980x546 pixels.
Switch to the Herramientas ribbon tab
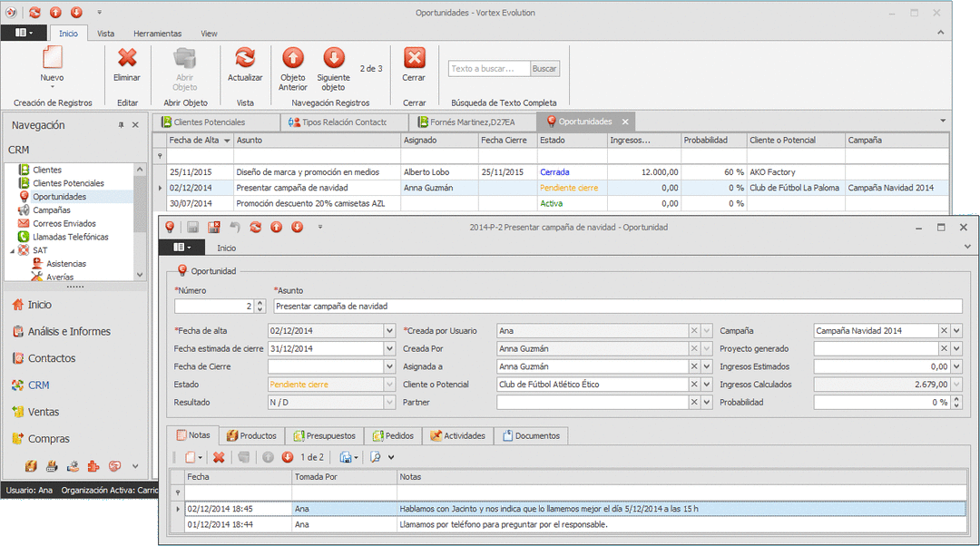pyautogui.click(x=157, y=34)
